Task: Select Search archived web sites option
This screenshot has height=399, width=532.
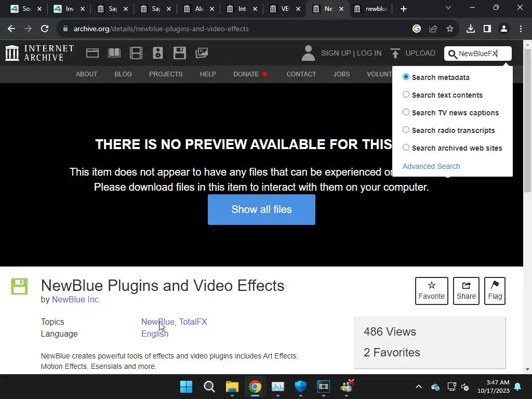Action: (406, 148)
